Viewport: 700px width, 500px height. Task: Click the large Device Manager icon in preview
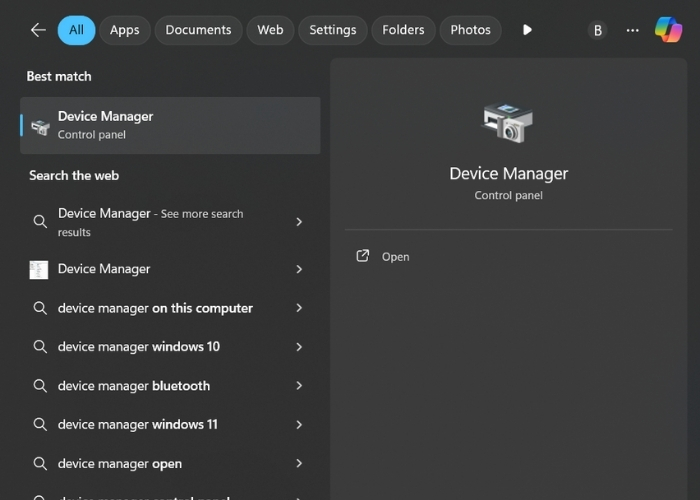pos(508,123)
